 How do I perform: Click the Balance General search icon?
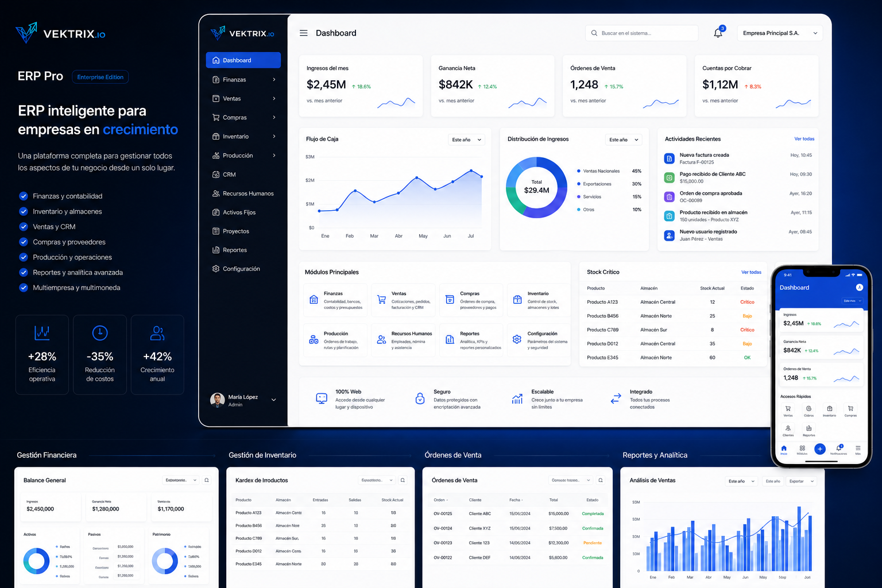pos(207,480)
